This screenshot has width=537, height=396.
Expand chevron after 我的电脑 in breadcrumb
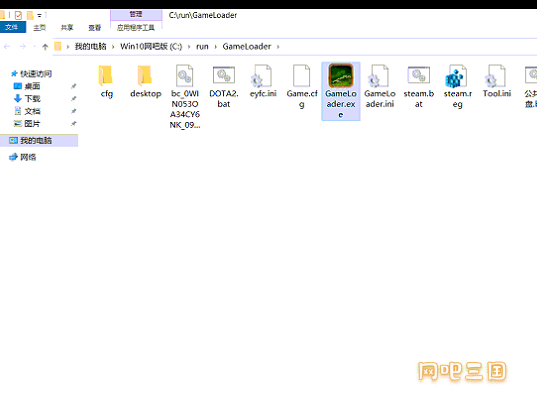[113, 47]
